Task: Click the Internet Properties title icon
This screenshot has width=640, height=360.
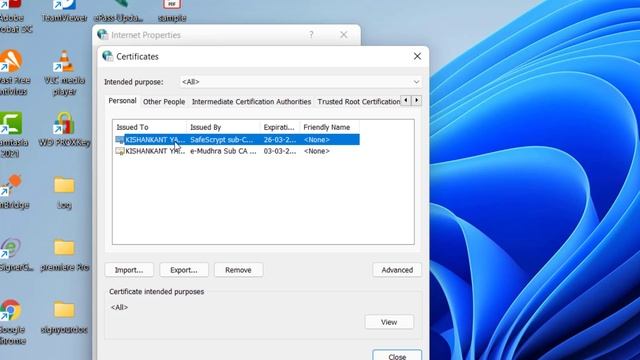Action: pyautogui.click(x=102, y=35)
